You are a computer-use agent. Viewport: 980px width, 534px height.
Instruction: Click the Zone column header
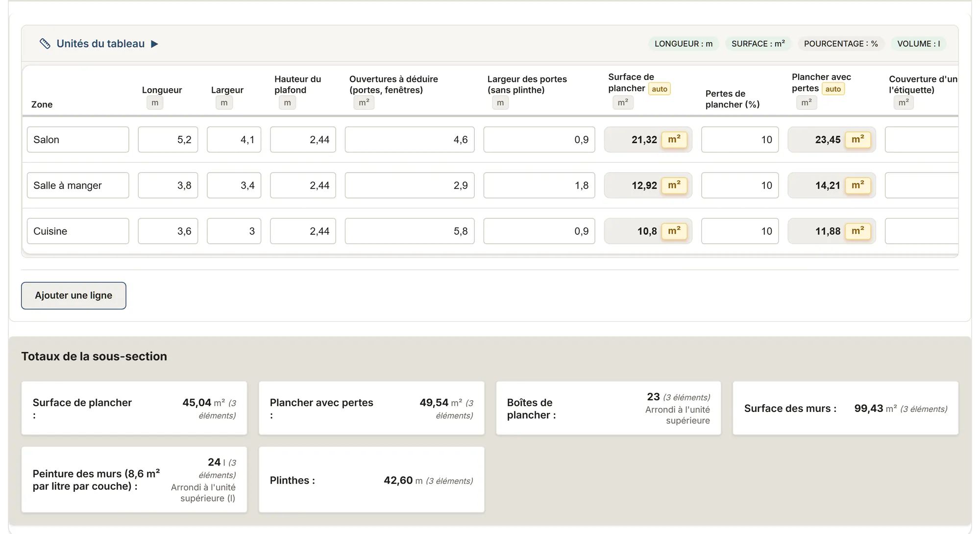(x=42, y=104)
